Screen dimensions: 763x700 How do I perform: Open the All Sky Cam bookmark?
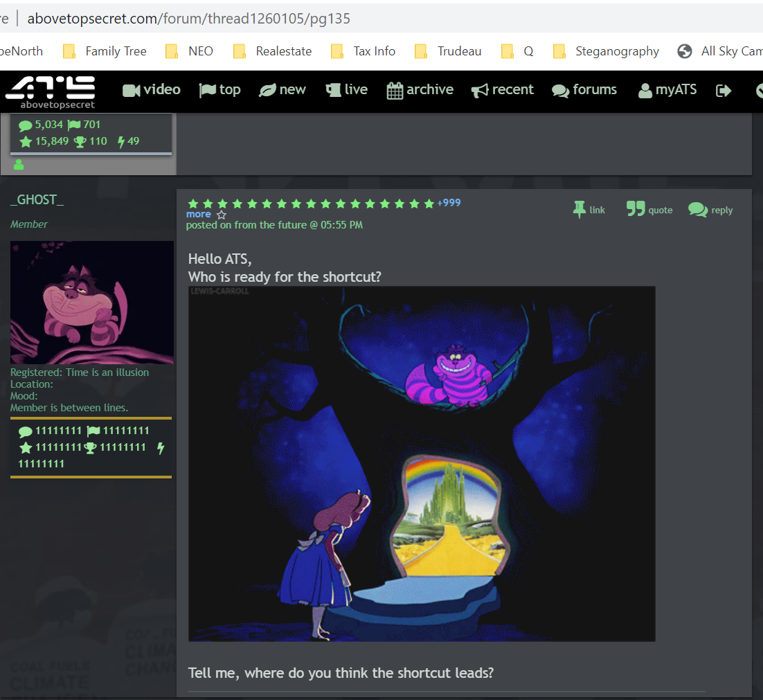pyautogui.click(x=720, y=51)
